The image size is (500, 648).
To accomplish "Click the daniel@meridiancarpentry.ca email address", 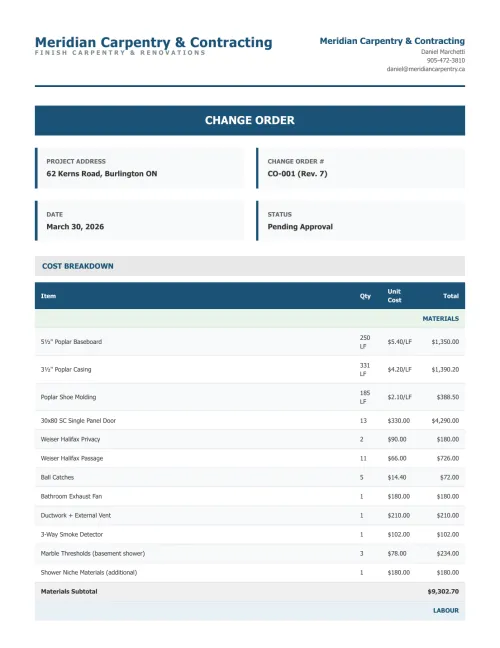I will tap(426, 69).
